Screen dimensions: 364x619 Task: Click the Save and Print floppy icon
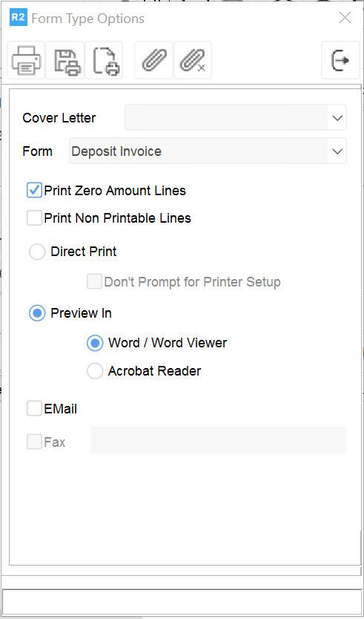(x=65, y=60)
